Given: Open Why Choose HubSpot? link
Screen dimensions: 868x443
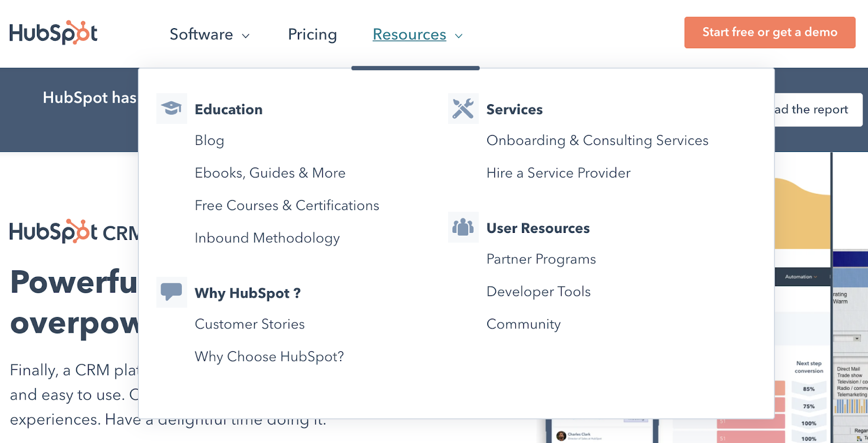Looking at the screenshot, I should point(270,357).
